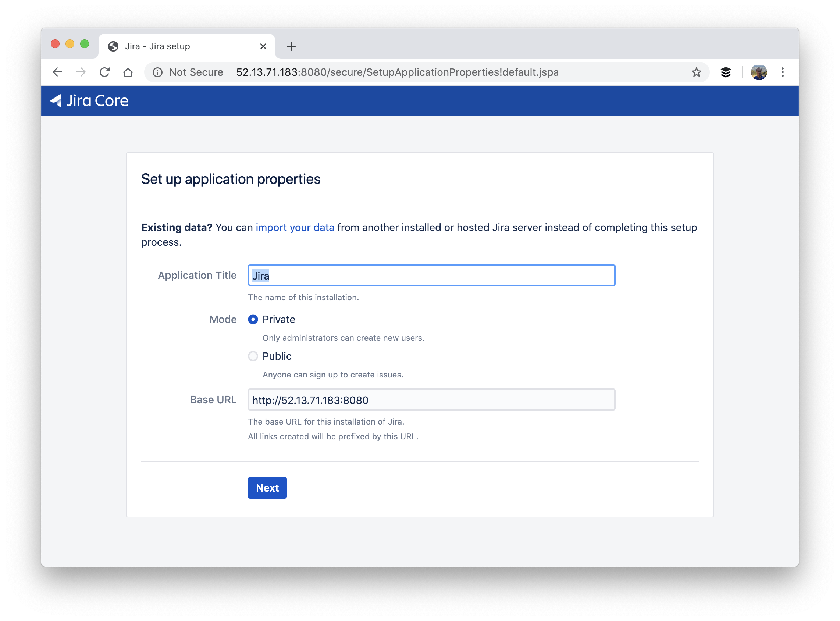Focus the Base URL input field
The width and height of the screenshot is (840, 621).
(431, 400)
